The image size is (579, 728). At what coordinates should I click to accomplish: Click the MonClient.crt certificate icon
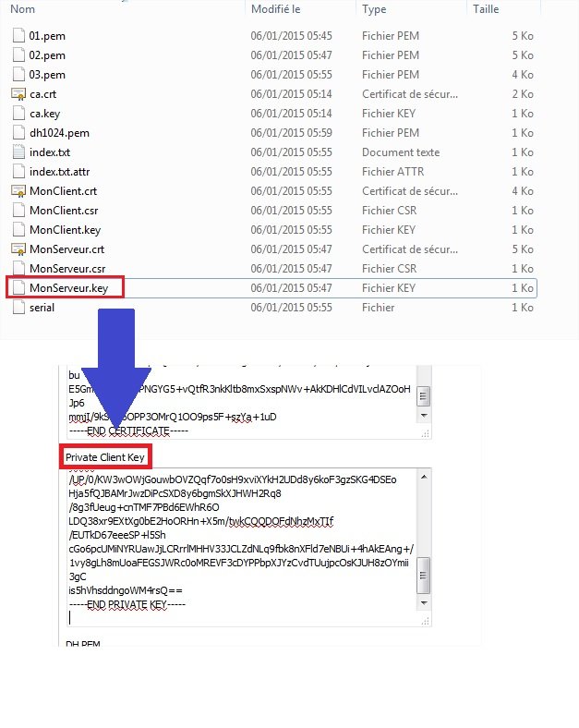[x=18, y=191]
